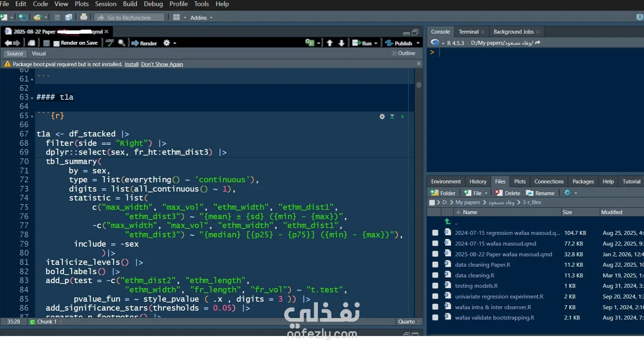Open the Chunk 1 section navigator
This screenshot has height=341, width=644.
tap(46, 322)
